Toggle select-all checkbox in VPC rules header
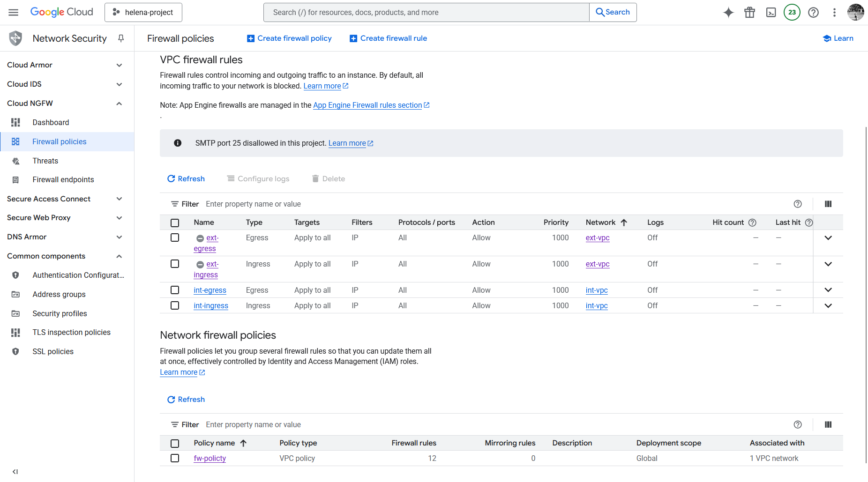 [175, 223]
